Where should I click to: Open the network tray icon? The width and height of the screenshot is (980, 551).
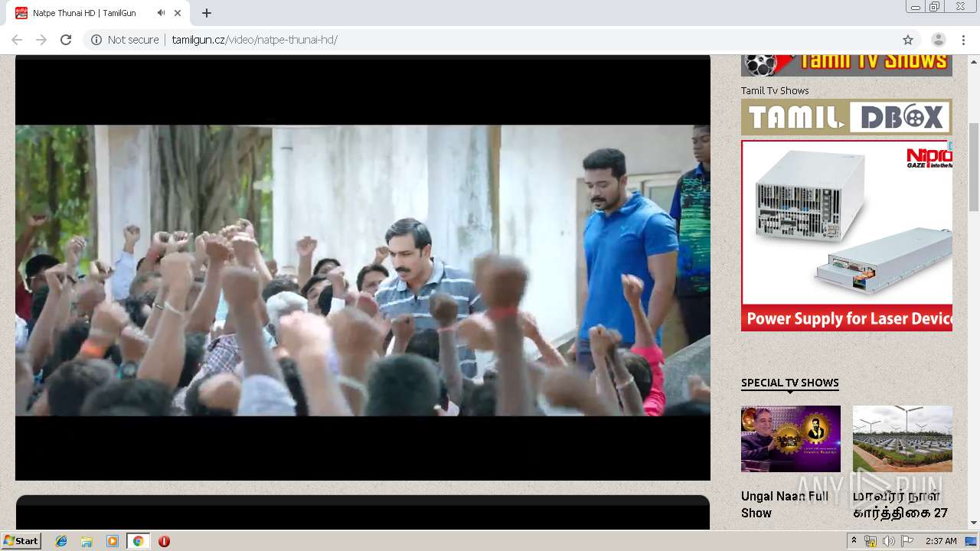[x=871, y=541]
